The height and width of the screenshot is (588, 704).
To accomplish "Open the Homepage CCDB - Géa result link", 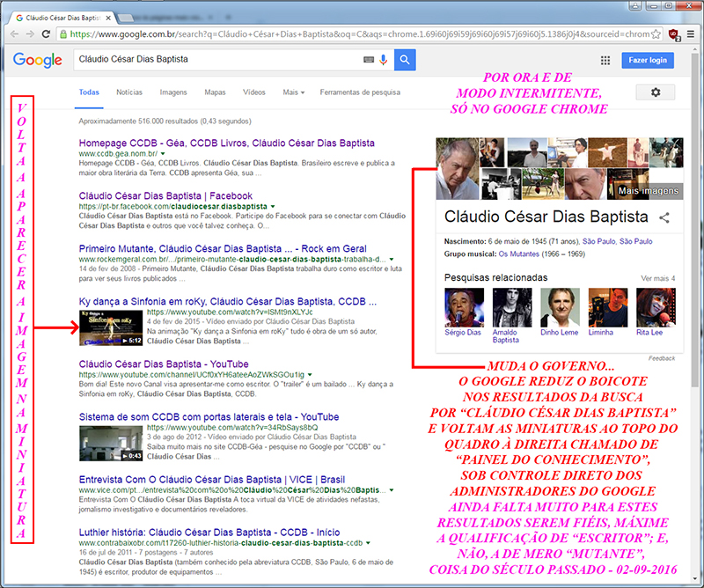I will pyautogui.click(x=226, y=143).
